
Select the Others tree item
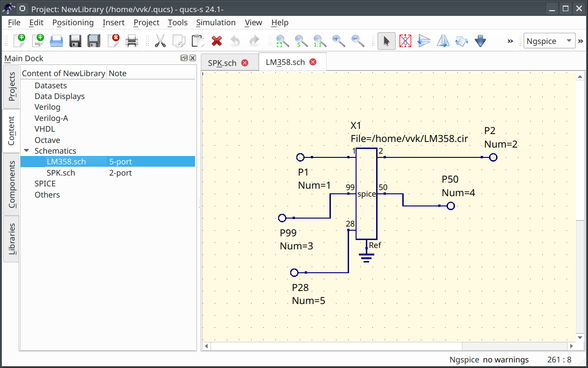coord(47,195)
